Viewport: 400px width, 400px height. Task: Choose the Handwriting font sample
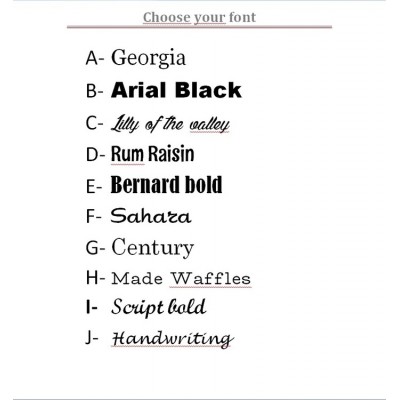tap(172, 338)
